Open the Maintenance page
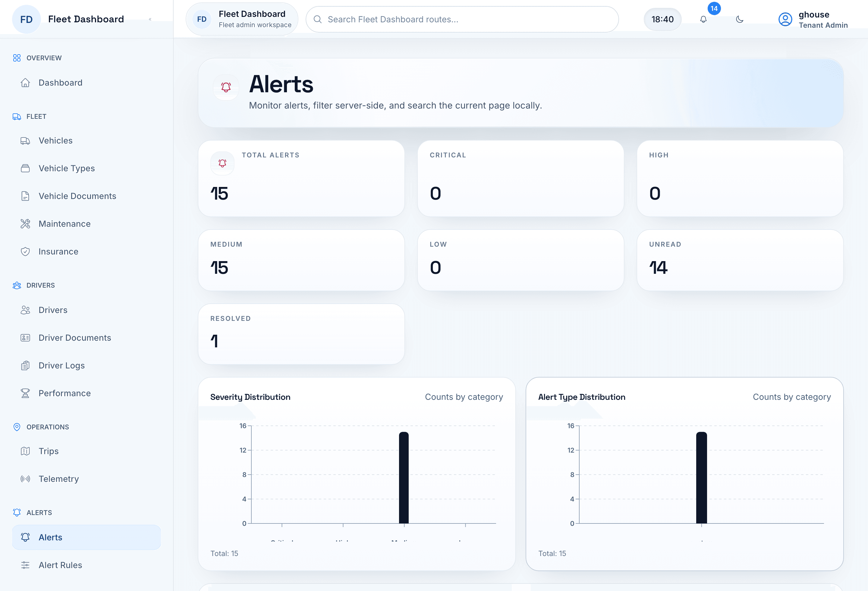868x591 pixels. coord(86,224)
